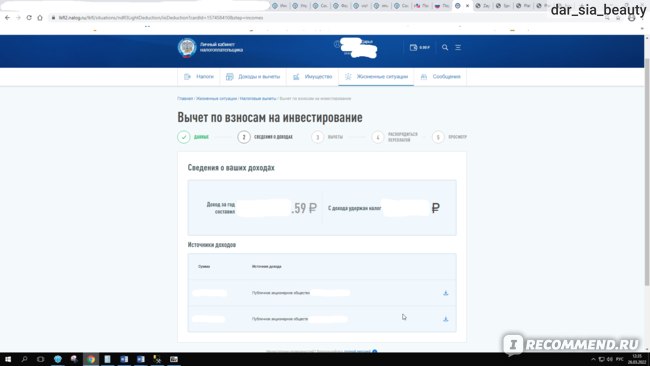The width and height of the screenshot is (650, 366).
Task: Click the Сведения о ваших доходах heading
Action: click(231, 167)
